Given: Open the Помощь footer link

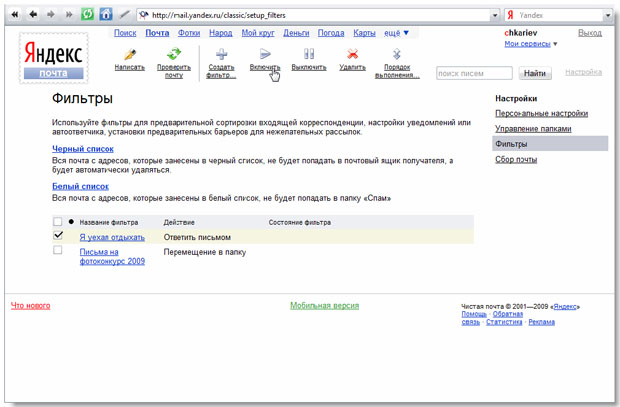Looking at the screenshot, I should pos(474,314).
